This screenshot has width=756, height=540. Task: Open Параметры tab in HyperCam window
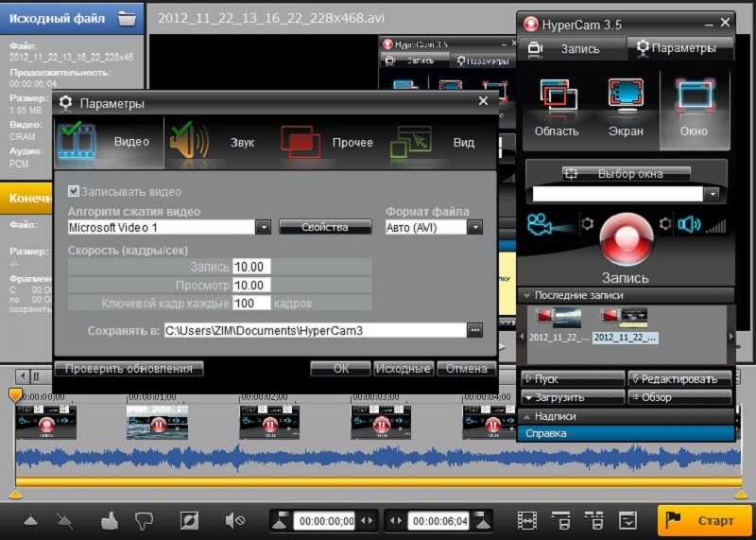[x=679, y=48]
